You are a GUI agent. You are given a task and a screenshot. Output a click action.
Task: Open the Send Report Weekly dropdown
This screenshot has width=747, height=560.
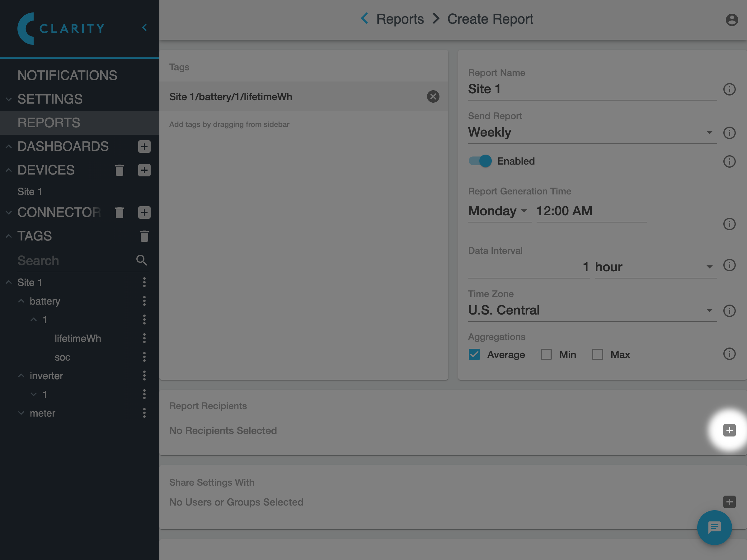click(592, 132)
